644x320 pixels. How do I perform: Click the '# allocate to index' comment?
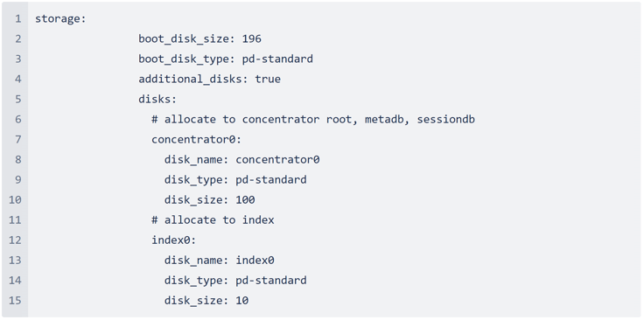(x=213, y=220)
